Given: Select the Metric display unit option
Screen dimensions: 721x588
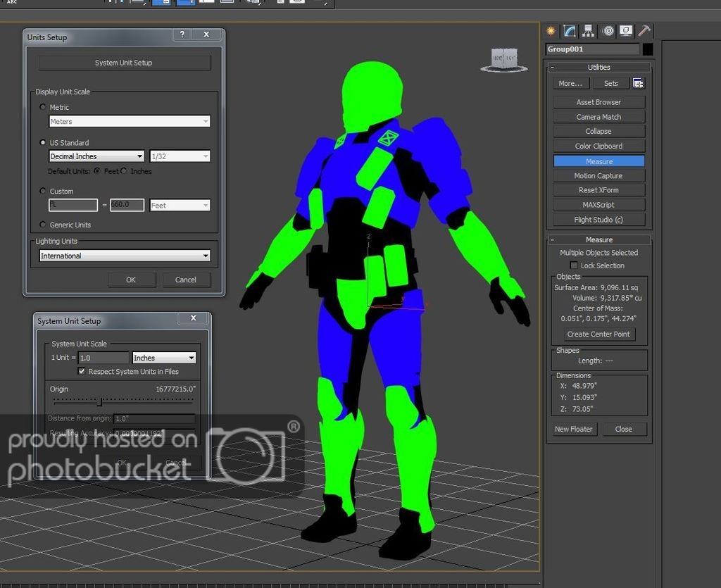Looking at the screenshot, I should [x=43, y=106].
